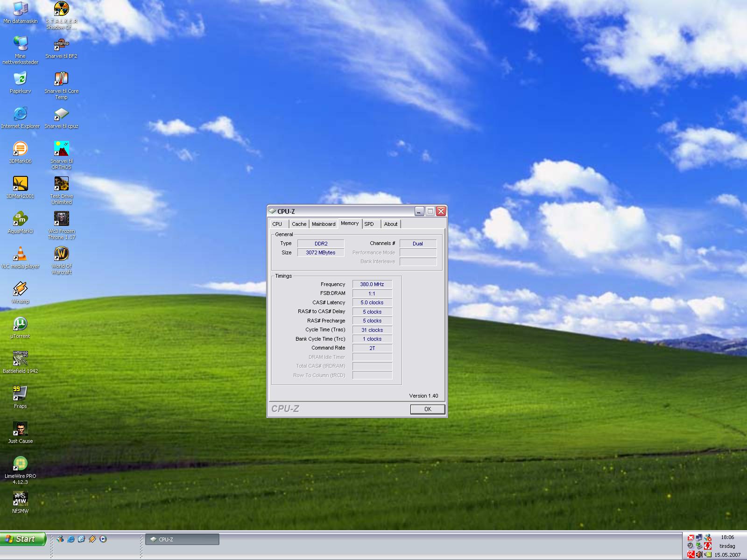Switch to the Cache tab
Image resolution: width=747 pixels, height=560 pixels.
pyautogui.click(x=299, y=224)
